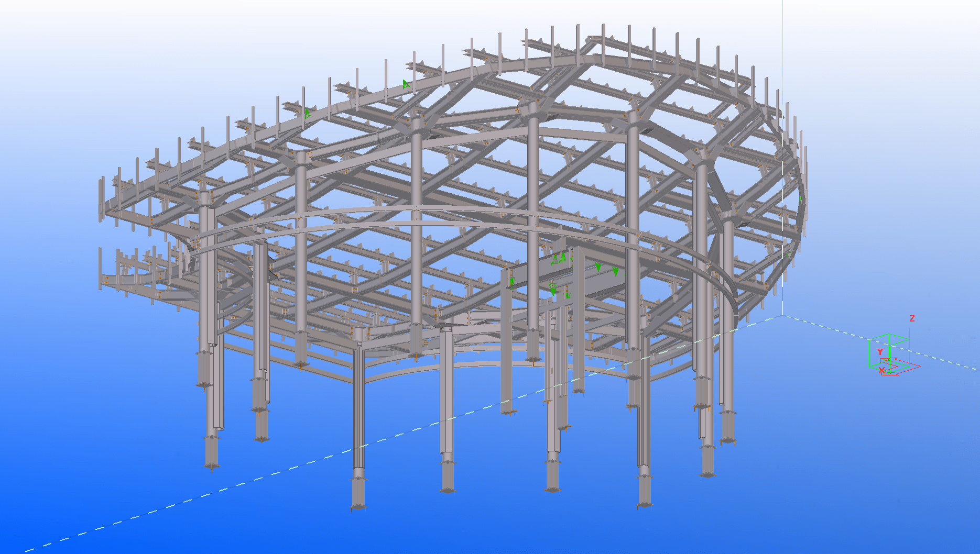Image resolution: width=980 pixels, height=554 pixels.
Task: Click the base plate of the lowest front column
Action: (x=358, y=506)
